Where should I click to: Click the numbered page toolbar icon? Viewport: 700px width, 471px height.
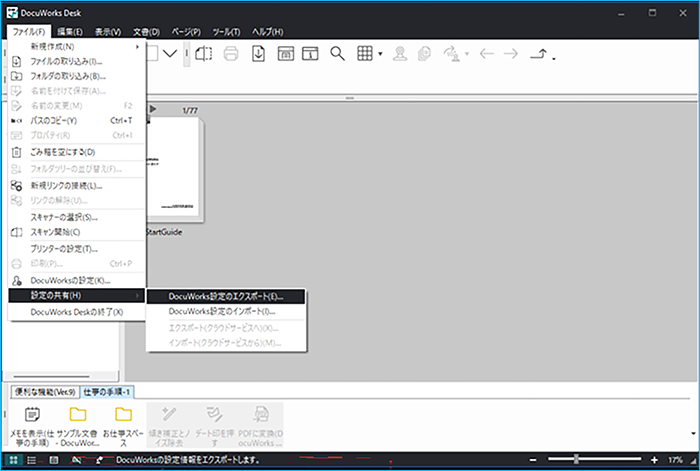click(310, 54)
